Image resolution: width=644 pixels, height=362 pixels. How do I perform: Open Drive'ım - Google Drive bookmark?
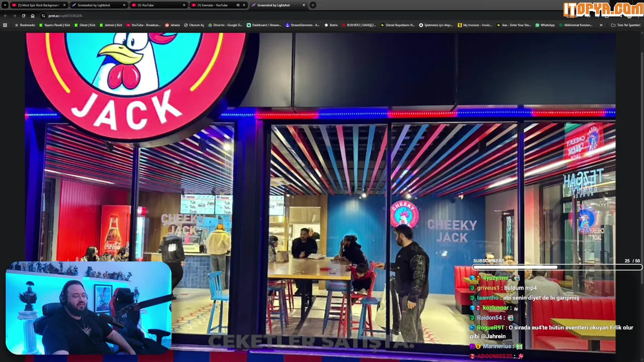point(225,25)
